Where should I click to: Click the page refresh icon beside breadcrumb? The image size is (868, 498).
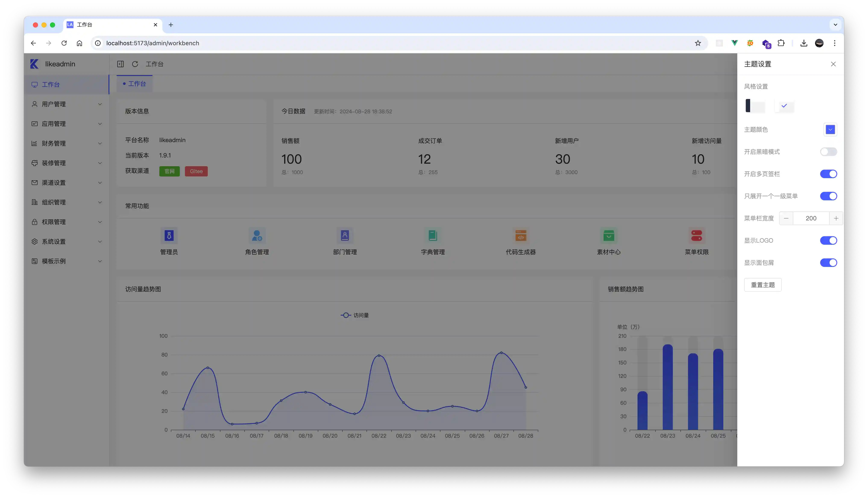click(135, 64)
